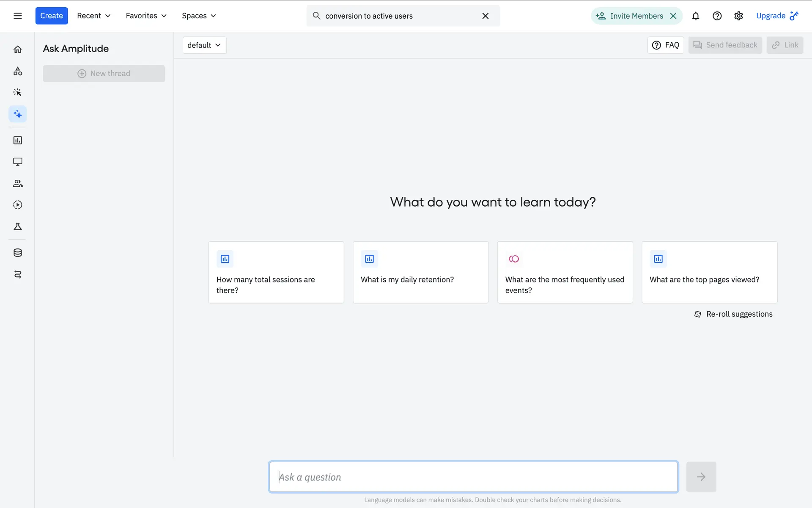Expand the Recent dropdown

(93, 16)
